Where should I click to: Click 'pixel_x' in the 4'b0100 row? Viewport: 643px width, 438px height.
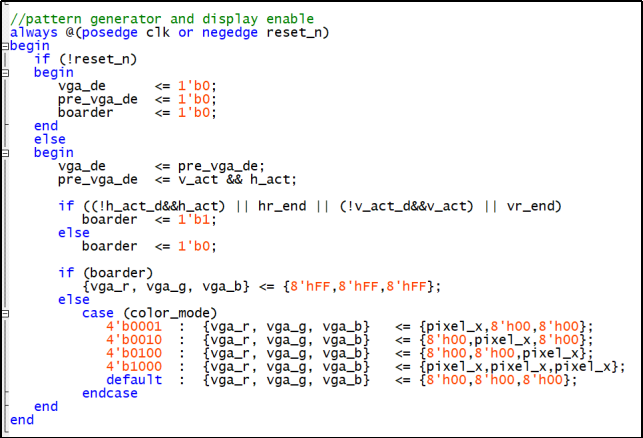point(551,353)
